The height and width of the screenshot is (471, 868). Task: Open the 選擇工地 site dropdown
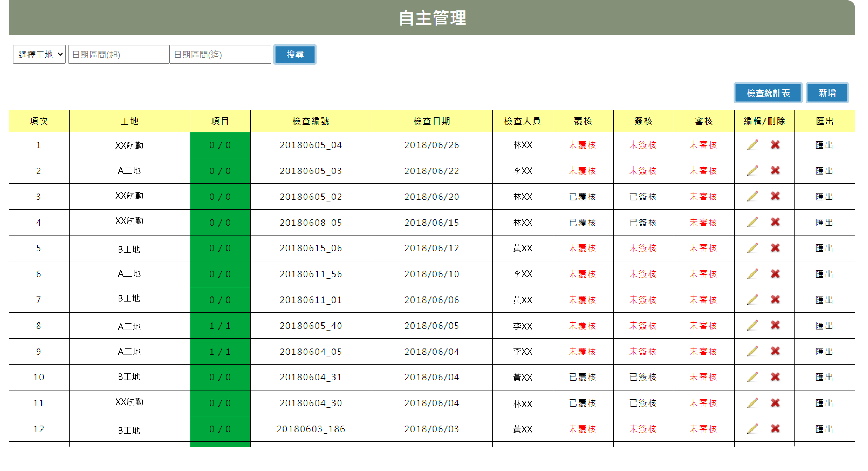39,54
